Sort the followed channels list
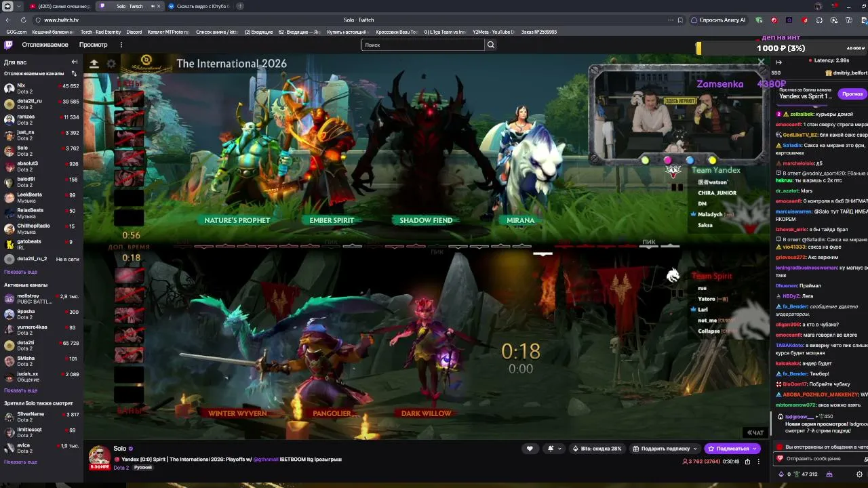Screen dimensions: 868x488 pyautogui.click(x=74, y=73)
